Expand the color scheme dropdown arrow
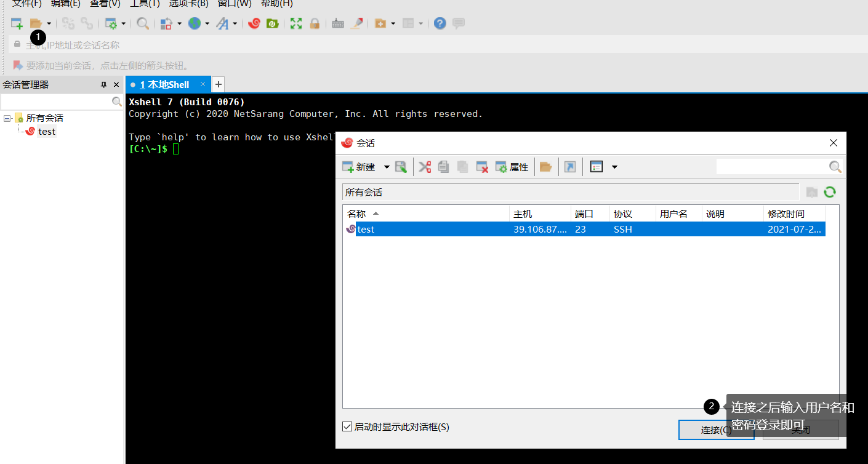This screenshot has width=868, height=464. point(179,23)
